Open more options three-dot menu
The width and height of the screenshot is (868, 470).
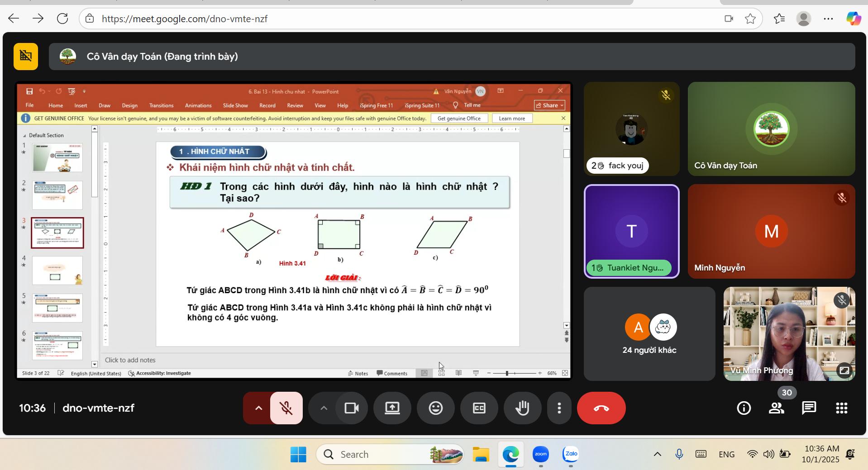[x=559, y=408]
